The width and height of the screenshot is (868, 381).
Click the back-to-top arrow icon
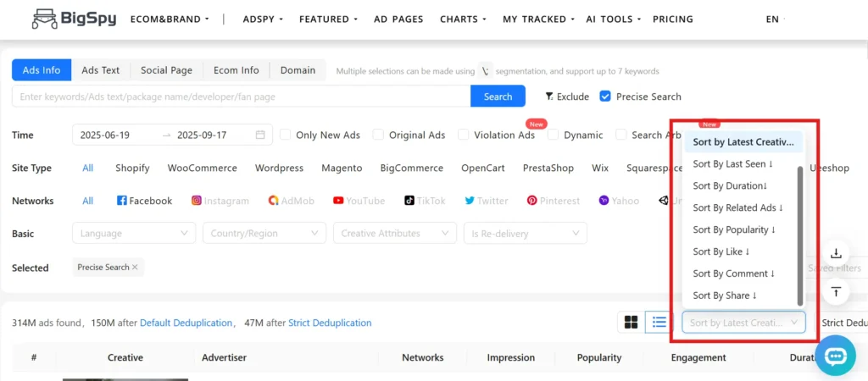(836, 291)
